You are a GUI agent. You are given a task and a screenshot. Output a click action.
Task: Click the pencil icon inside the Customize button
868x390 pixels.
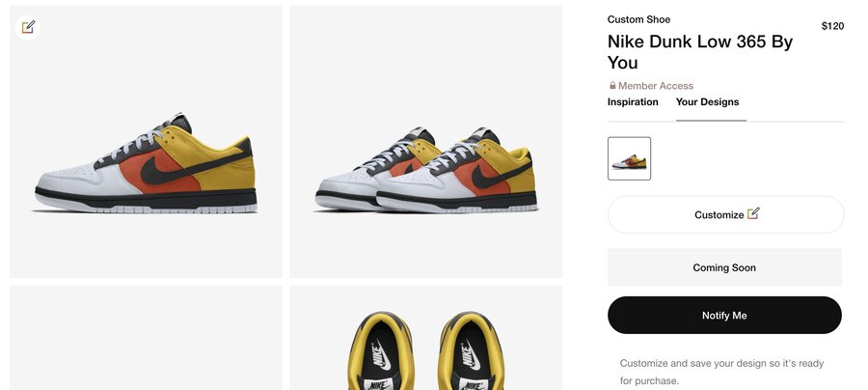[753, 214]
